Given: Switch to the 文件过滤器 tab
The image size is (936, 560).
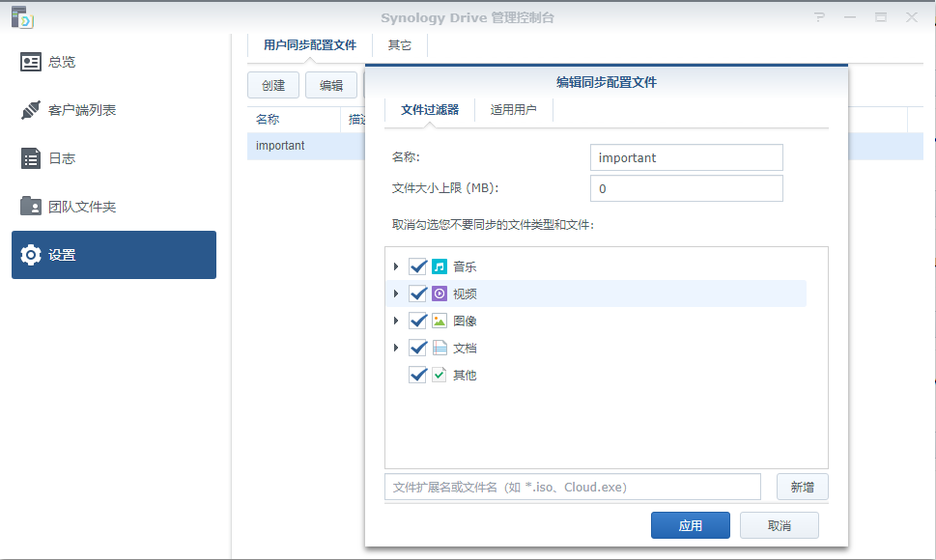Looking at the screenshot, I should 430,110.
